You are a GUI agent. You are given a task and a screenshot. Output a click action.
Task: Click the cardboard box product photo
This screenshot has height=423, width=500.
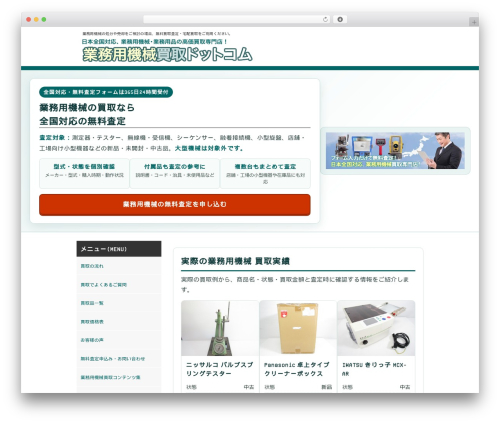pyautogui.click(x=298, y=328)
